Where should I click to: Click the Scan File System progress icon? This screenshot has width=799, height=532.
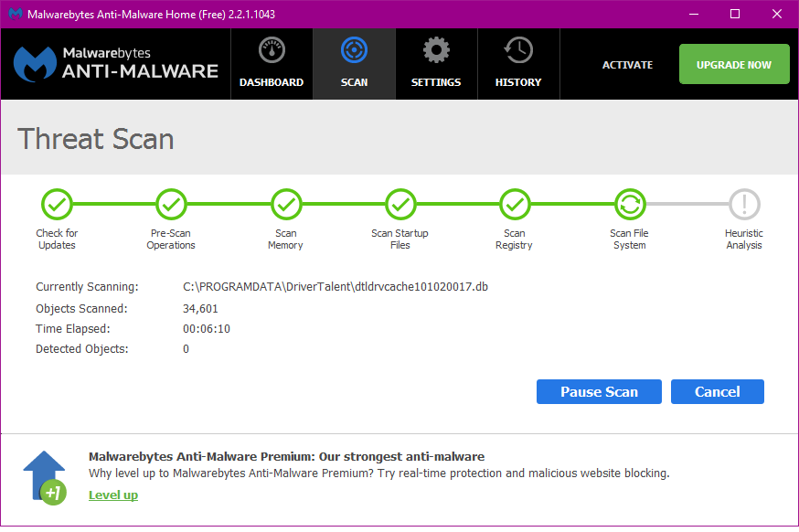630,205
